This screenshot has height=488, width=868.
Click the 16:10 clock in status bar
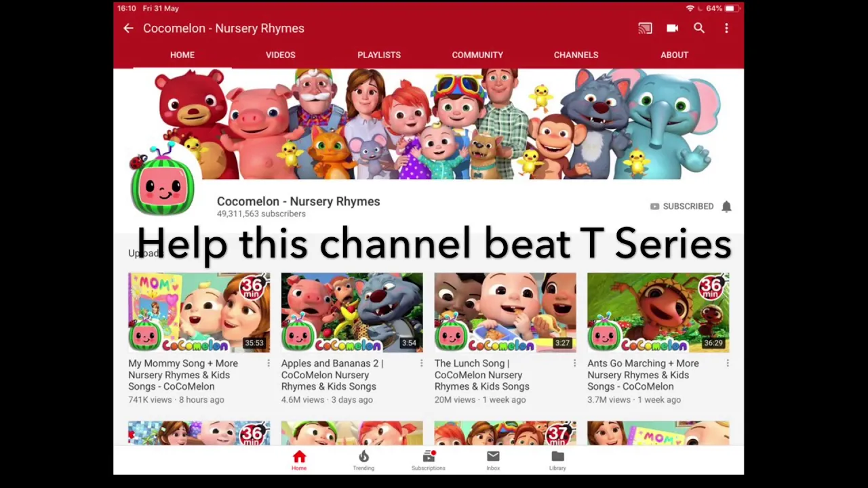(127, 8)
